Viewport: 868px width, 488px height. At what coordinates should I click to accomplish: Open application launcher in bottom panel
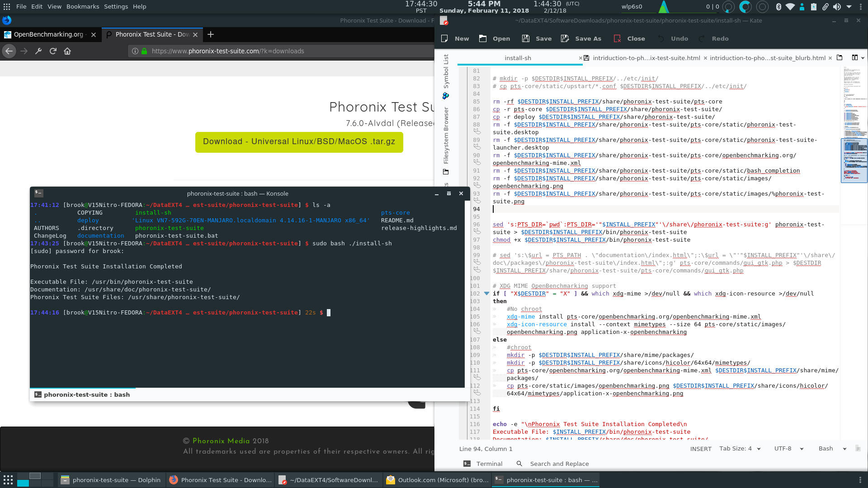pyautogui.click(x=8, y=480)
